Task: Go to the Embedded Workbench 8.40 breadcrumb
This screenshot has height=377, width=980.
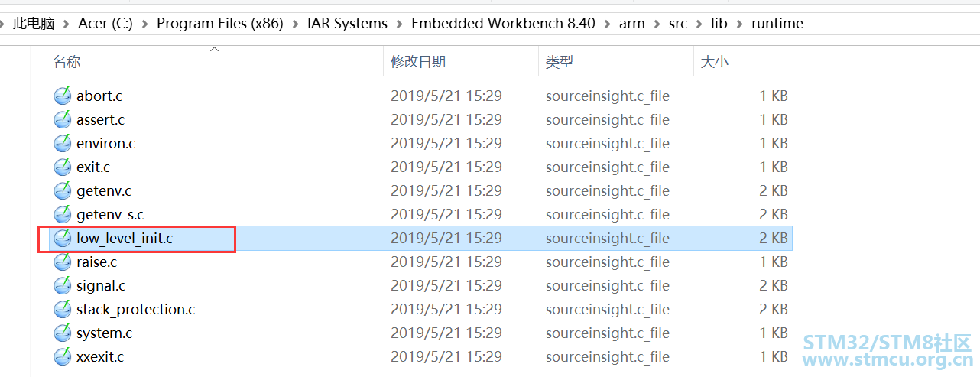Action: pos(503,24)
